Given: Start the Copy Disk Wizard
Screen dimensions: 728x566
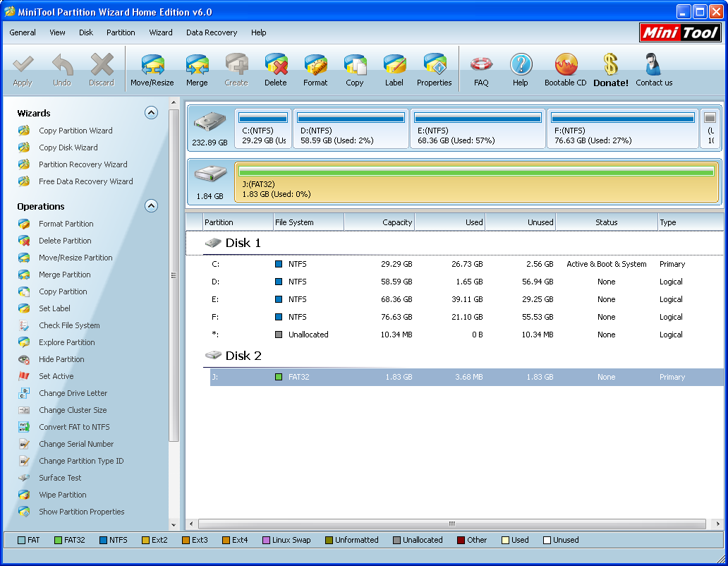Looking at the screenshot, I should tap(68, 147).
